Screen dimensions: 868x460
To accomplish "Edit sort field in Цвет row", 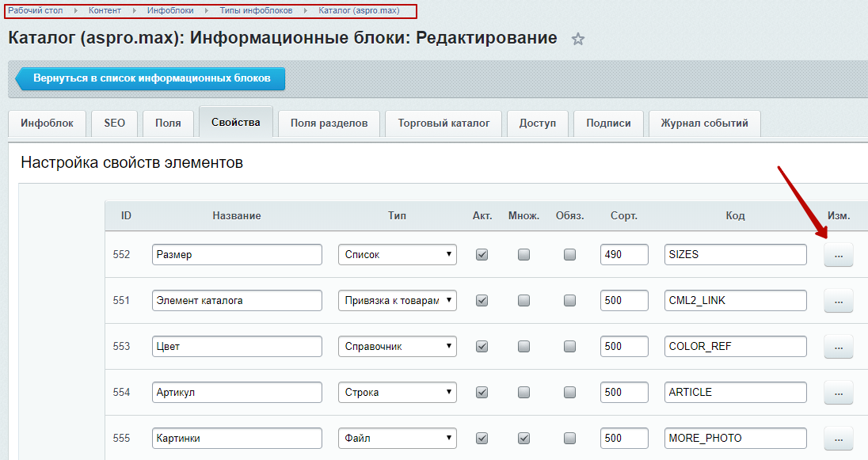I will click(624, 347).
